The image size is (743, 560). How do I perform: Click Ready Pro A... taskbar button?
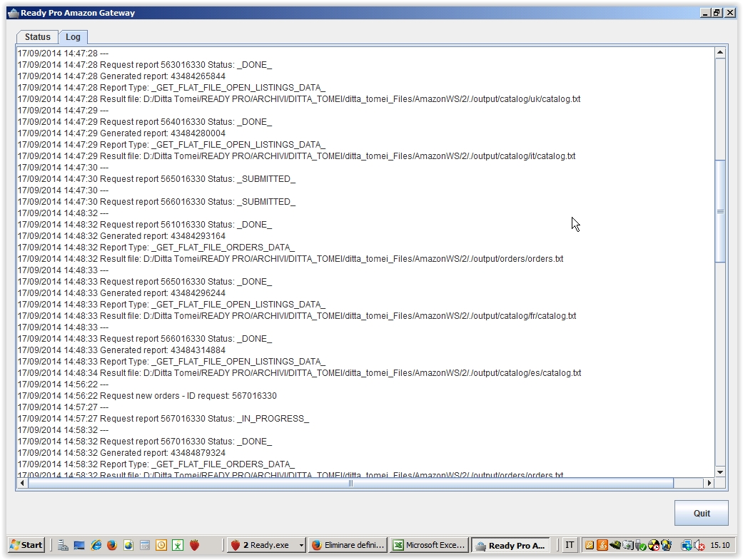click(x=511, y=545)
